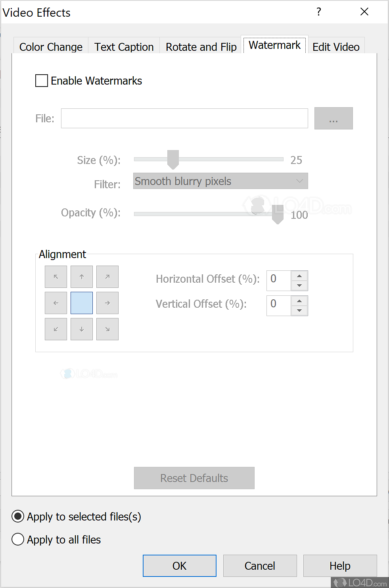The height and width of the screenshot is (588, 389).
Task: Click the watermark File path field
Action: coord(184,118)
